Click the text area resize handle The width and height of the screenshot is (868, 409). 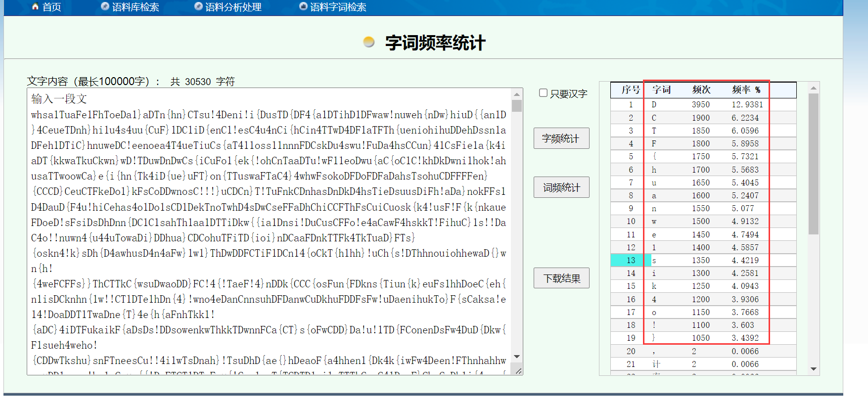pyautogui.click(x=518, y=370)
